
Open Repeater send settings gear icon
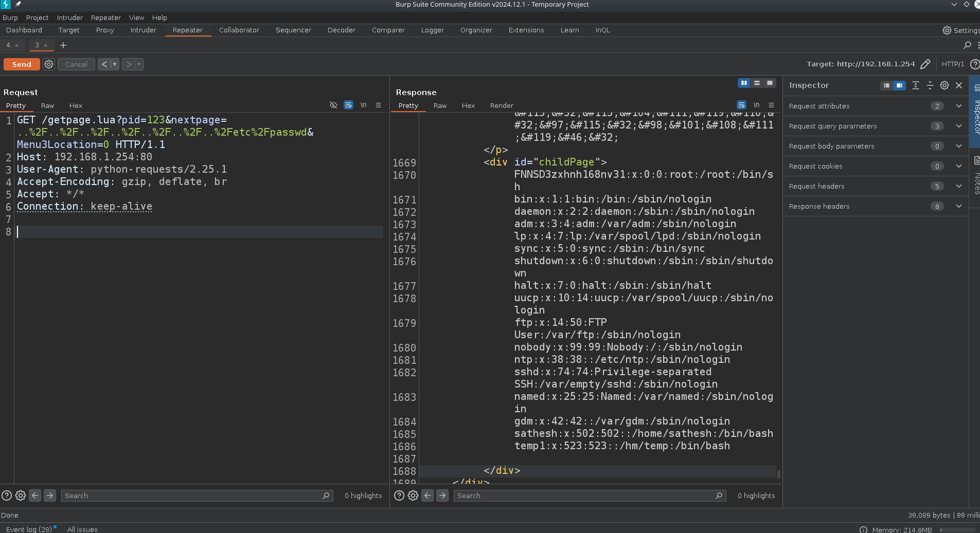click(49, 64)
